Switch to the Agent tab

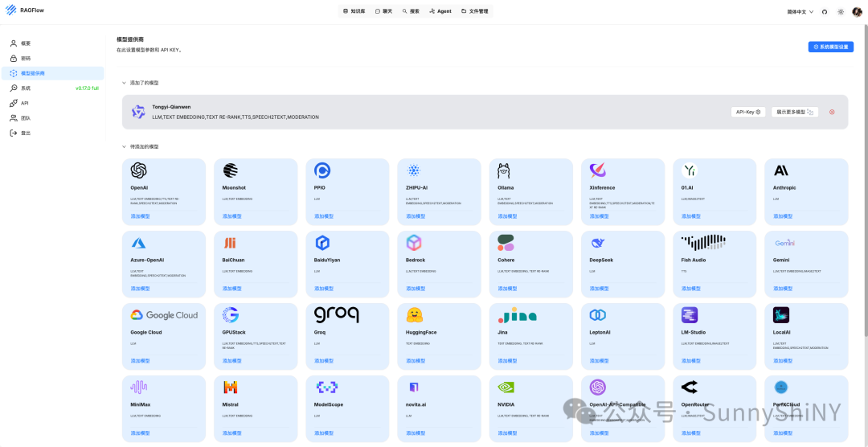pyautogui.click(x=440, y=11)
